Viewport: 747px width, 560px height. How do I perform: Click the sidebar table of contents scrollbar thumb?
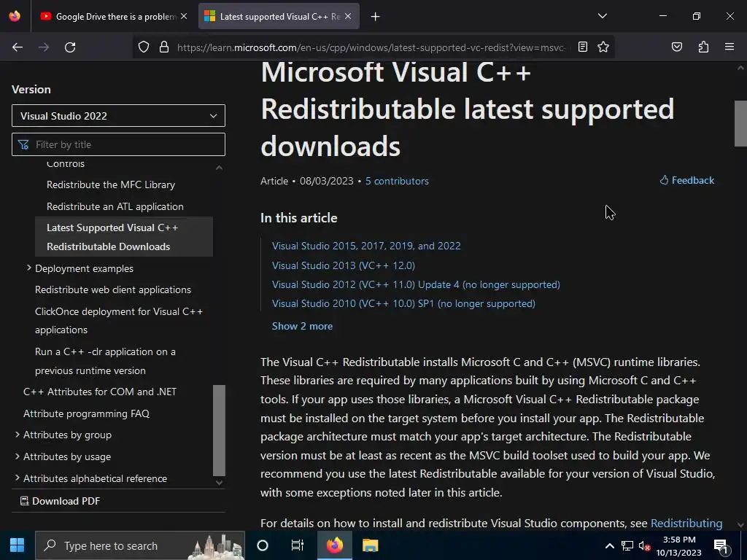tap(219, 430)
